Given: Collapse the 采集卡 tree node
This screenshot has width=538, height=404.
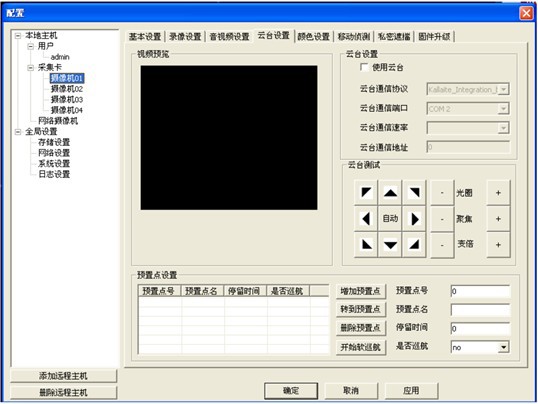Looking at the screenshot, I should 31,68.
